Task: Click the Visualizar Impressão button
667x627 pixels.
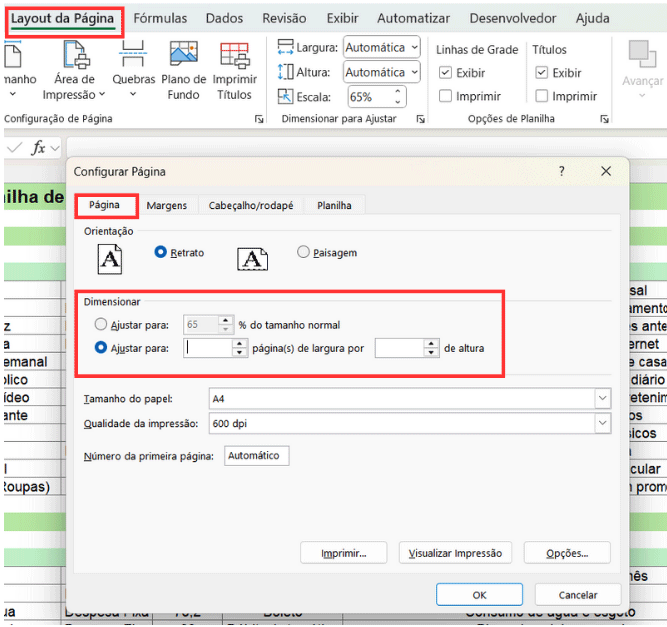Action: [455, 553]
